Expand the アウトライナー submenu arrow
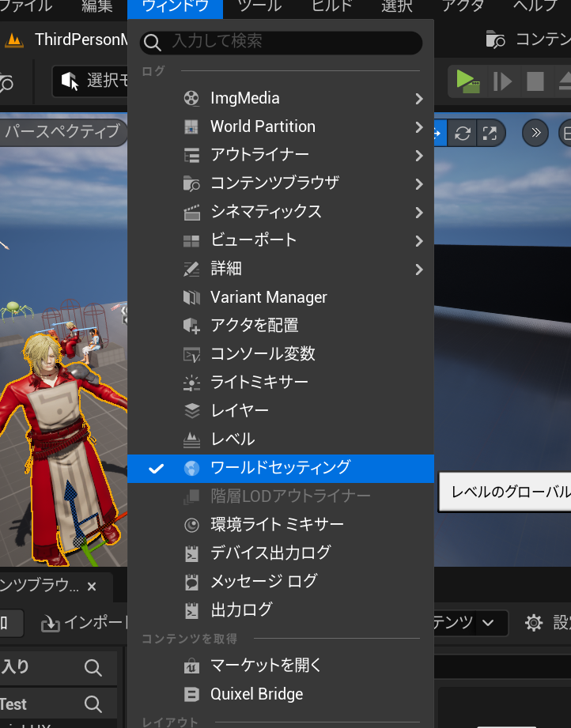 tap(419, 155)
